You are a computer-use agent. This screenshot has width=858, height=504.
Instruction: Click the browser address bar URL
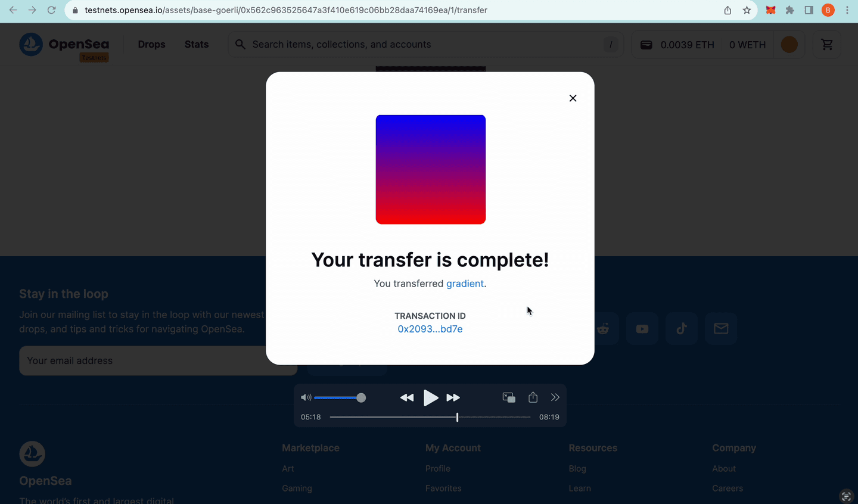click(286, 10)
